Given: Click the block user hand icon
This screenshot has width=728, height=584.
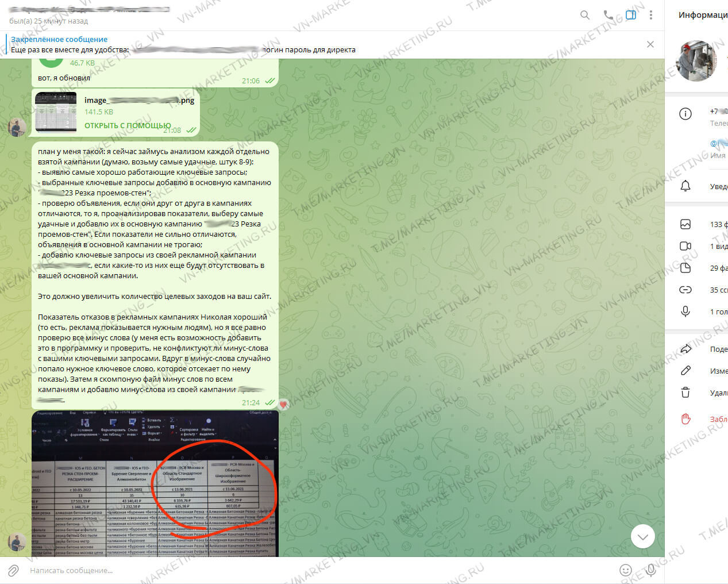Looking at the screenshot, I should tap(685, 419).
